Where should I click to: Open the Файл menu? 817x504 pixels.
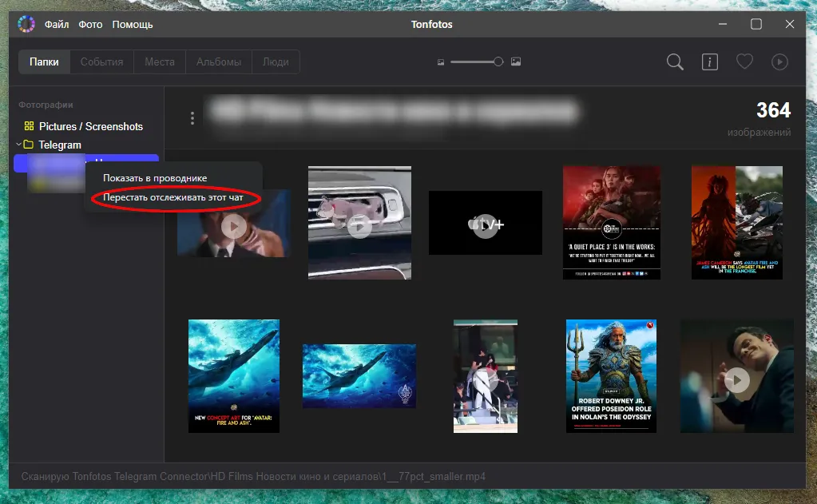(57, 24)
